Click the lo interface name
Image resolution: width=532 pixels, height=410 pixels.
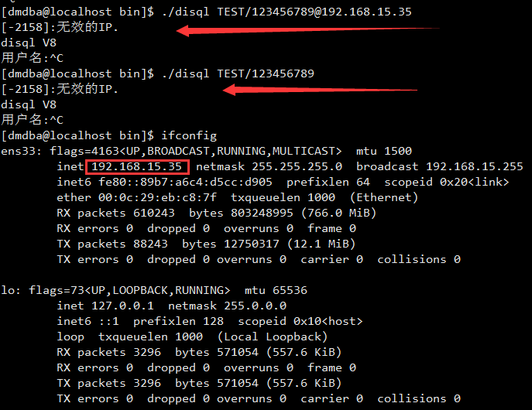point(8,290)
